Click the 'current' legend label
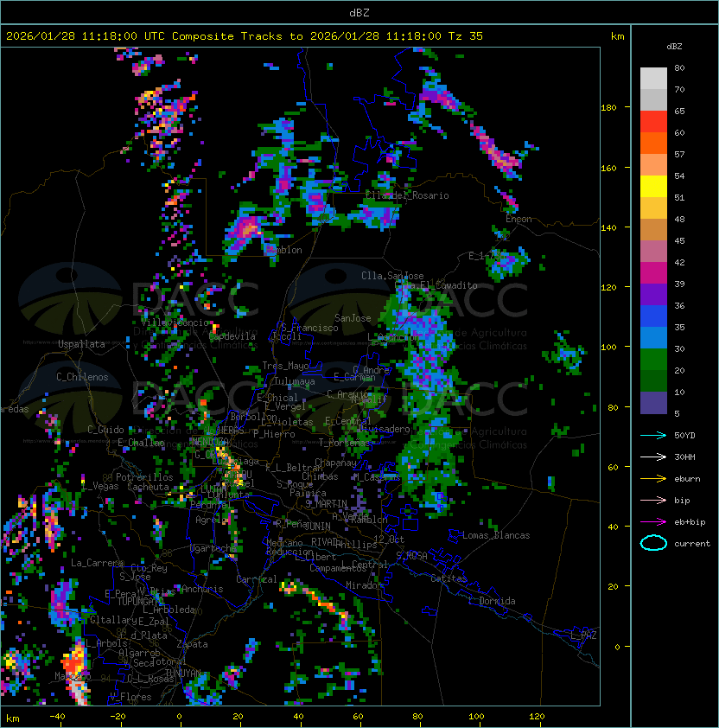 [692, 544]
